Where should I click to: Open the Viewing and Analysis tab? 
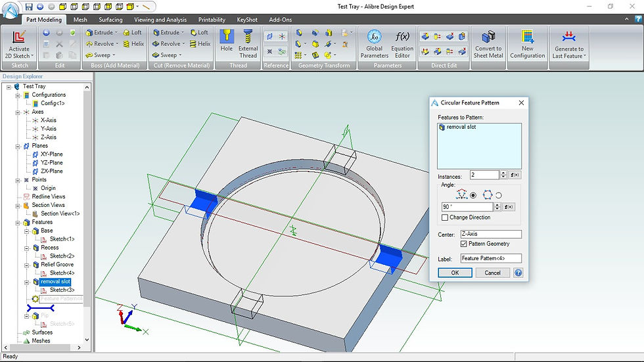click(x=160, y=19)
